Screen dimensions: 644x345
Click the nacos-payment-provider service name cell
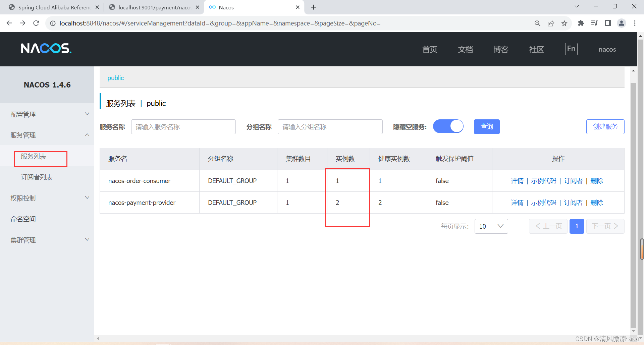click(150, 203)
